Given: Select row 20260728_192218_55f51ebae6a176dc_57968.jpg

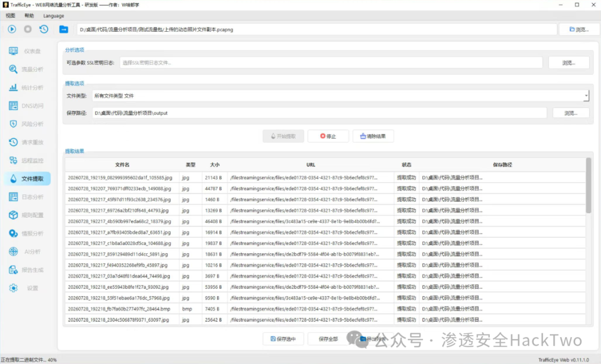Looking at the screenshot, I should coord(326,298).
